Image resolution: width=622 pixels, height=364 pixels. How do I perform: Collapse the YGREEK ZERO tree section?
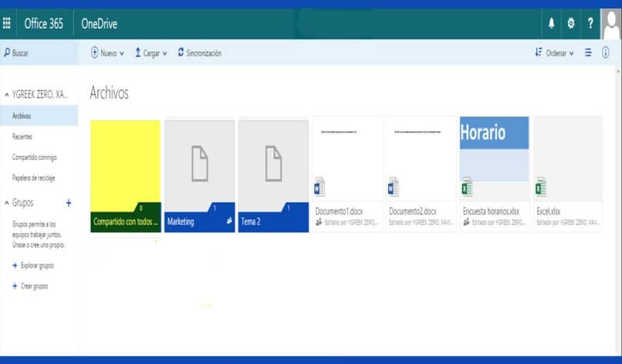(x=6, y=95)
